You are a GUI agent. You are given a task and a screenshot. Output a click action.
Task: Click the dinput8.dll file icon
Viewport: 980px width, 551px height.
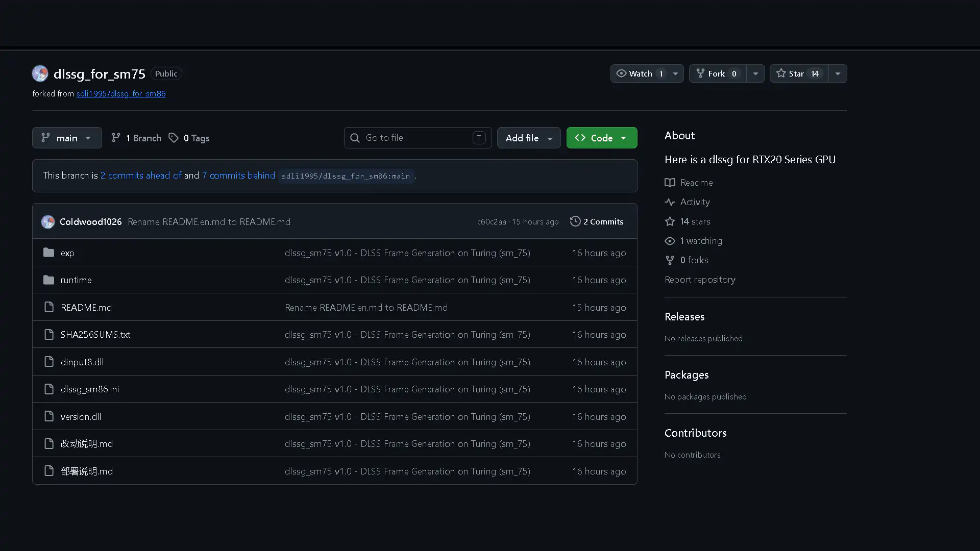pos(48,362)
